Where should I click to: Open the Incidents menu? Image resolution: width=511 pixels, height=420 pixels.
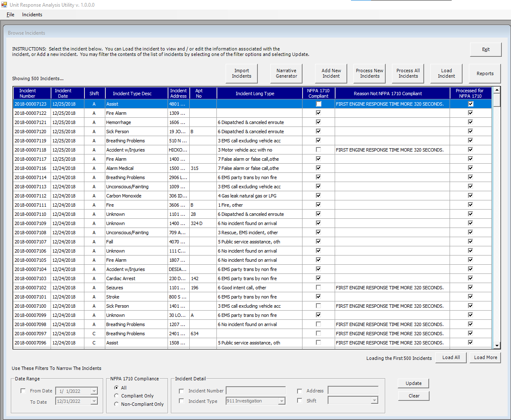coord(32,15)
